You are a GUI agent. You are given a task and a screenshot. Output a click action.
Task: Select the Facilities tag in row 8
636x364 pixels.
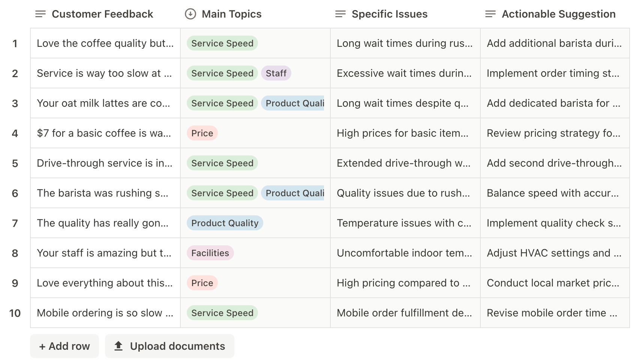pyautogui.click(x=210, y=253)
